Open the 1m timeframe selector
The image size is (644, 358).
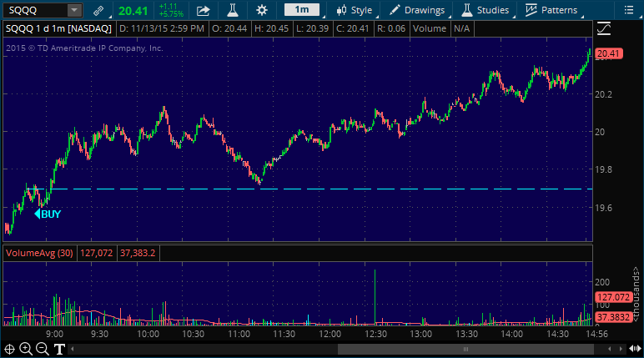pyautogui.click(x=302, y=10)
